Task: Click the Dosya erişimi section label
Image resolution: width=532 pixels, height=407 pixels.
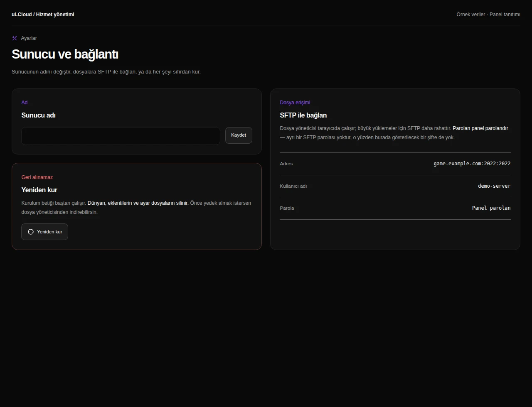Action: 295,103
